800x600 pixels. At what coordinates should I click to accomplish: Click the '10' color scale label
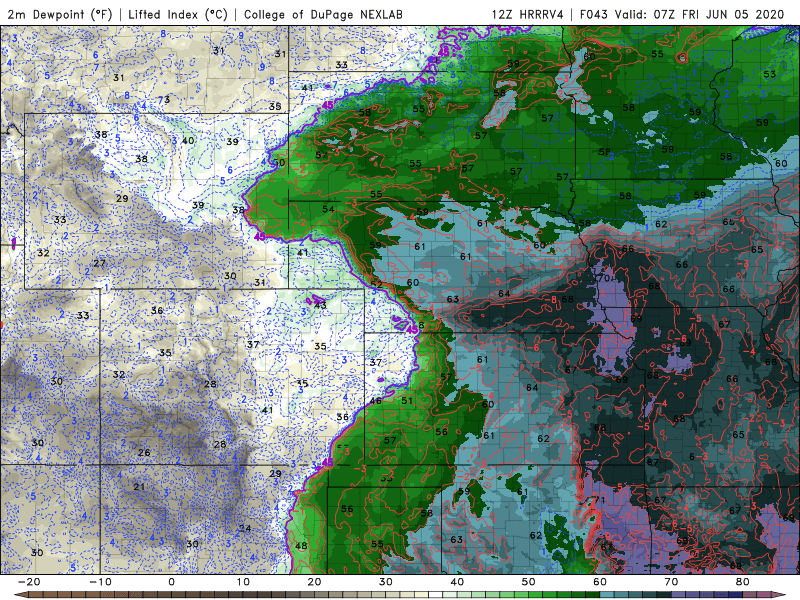243,582
